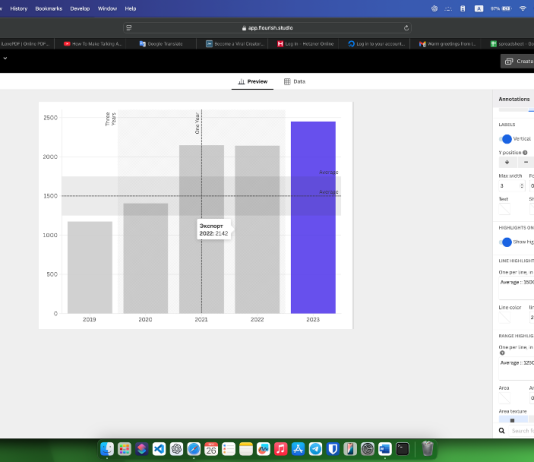534x462 pixels.
Task: Launch the Music app from dock
Action: pos(281,449)
